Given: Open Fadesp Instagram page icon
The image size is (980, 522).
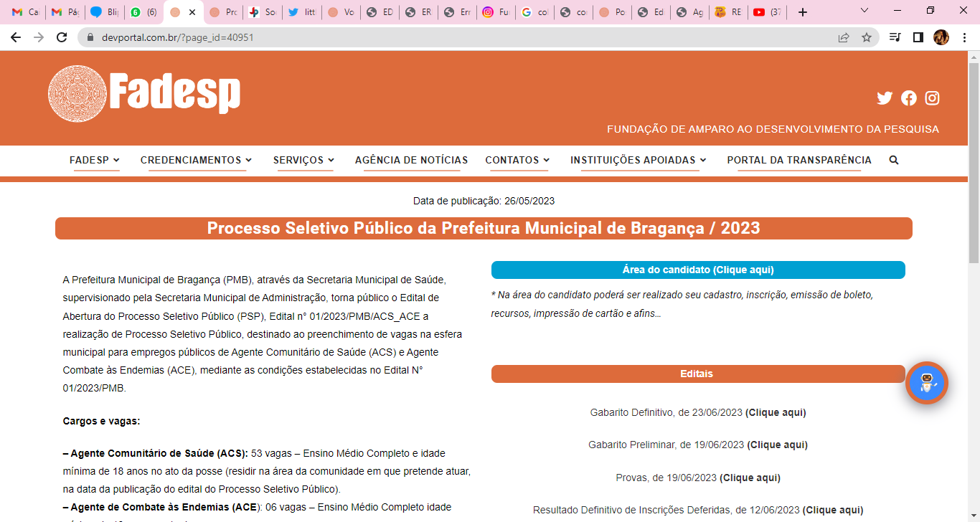Looking at the screenshot, I should pos(932,98).
